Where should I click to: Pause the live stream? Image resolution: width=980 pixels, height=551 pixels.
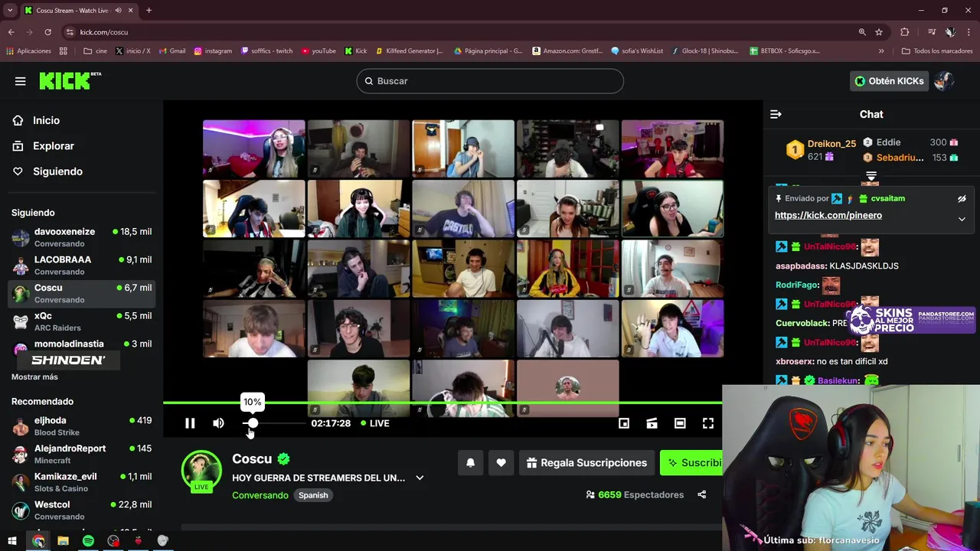190,423
